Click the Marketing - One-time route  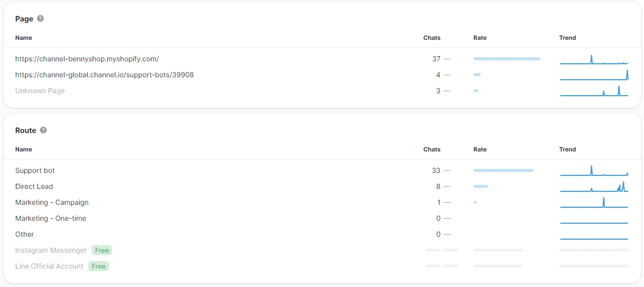click(x=50, y=218)
